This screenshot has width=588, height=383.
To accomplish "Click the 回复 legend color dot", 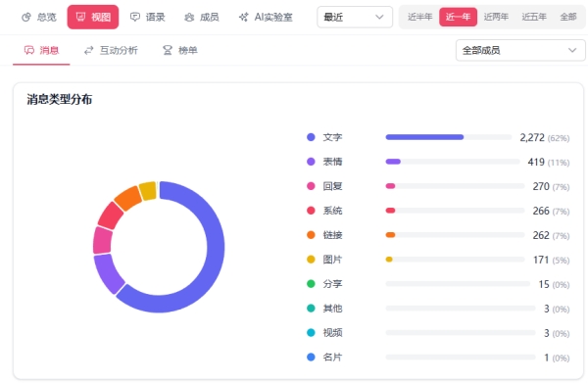I will 311,186.
